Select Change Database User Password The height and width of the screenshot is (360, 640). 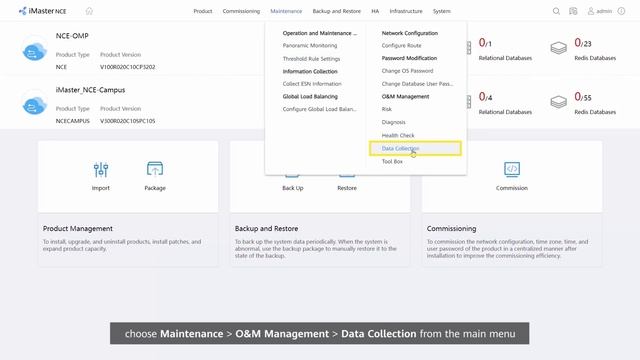pyautogui.click(x=417, y=84)
